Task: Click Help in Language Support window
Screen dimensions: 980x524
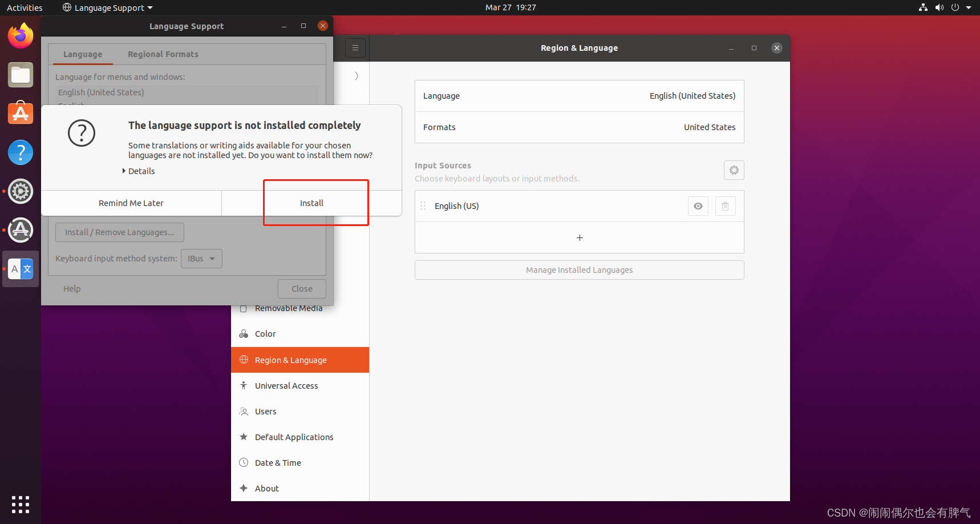Action: click(x=72, y=289)
